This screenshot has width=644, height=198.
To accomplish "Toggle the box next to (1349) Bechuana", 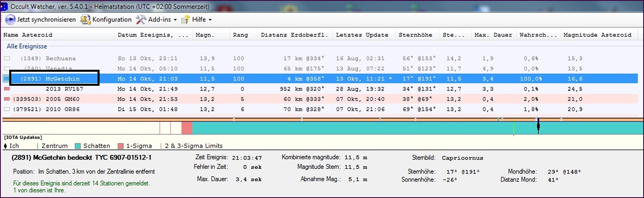I will pyautogui.click(x=7, y=59).
